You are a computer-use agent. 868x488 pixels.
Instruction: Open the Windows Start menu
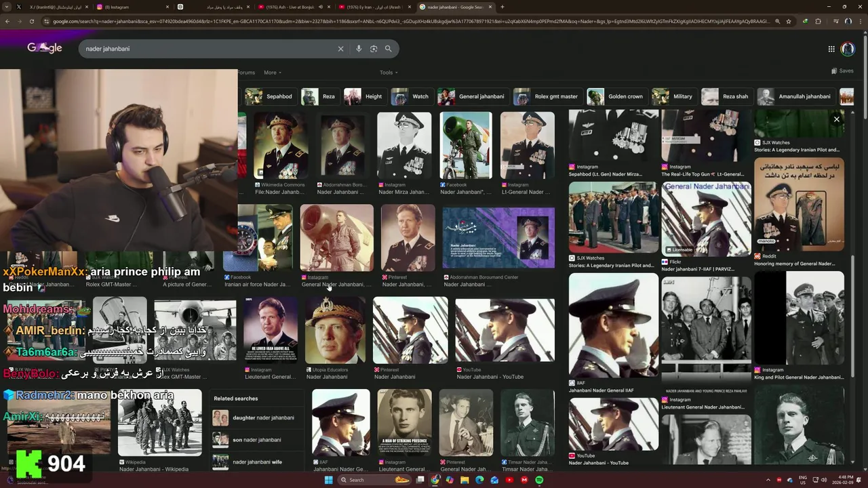tap(329, 480)
